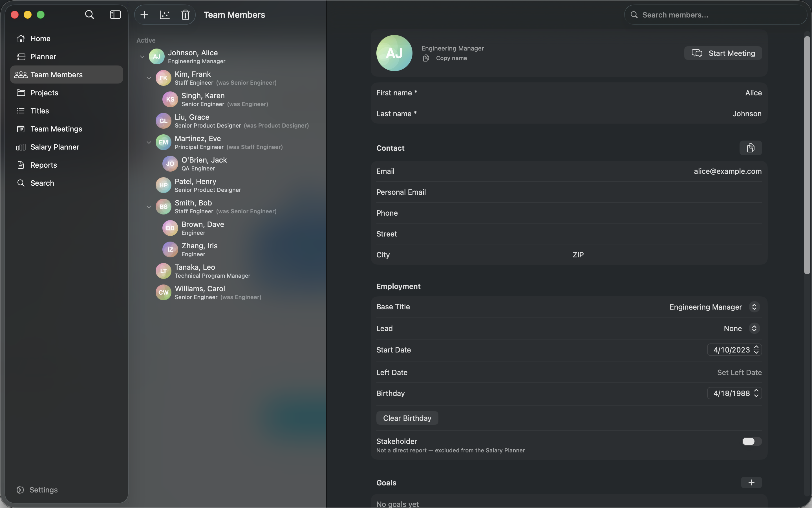This screenshot has width=812, height=508.
Task: Open Planner in the sidebar
Action: tap(67, 56)
